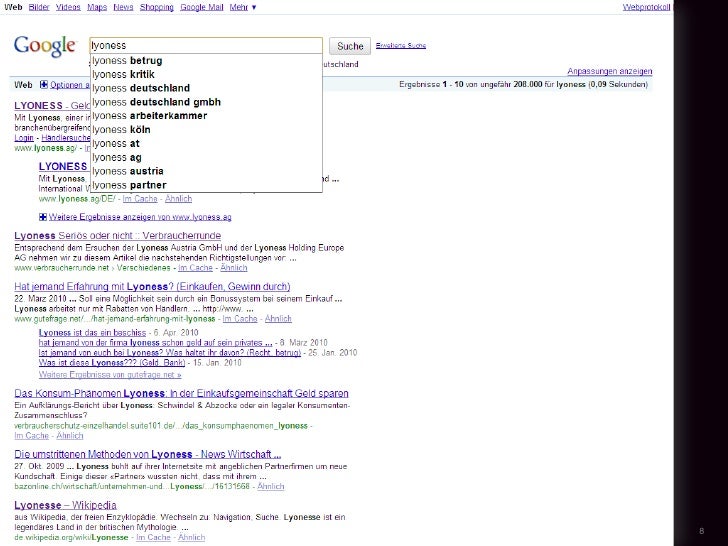Image resolution: width=728 pixels, height=546 pixels.
Task: Open 'Lyonesse – Wikipedia' result
Action: click(65, 505)
